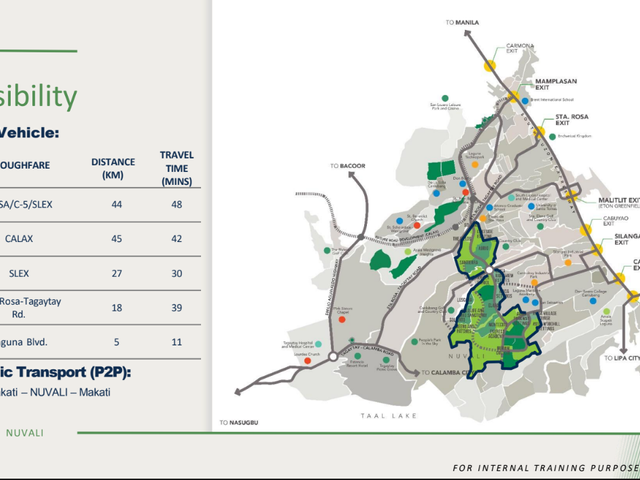640x480 pixels.
Task: Click the green People's Park in the Sky dot
Action: [414, 342]
